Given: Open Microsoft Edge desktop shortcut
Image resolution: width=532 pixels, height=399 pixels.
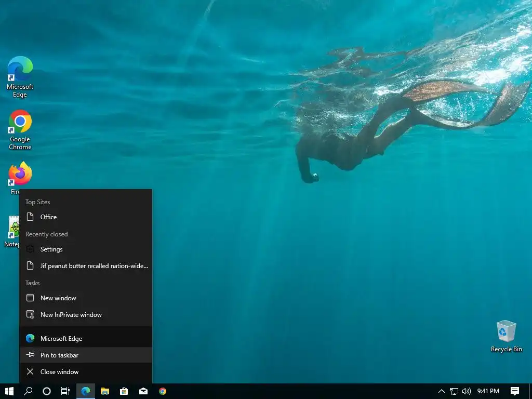Looking at the screenshot, I should 20,77.
